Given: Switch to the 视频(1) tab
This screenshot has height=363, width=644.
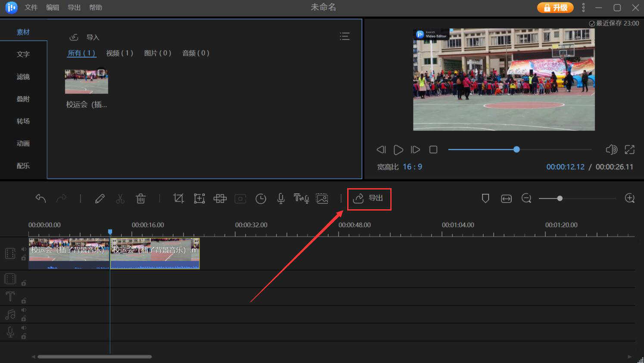Looking at the screenshot, I should [x=120, y=53].
